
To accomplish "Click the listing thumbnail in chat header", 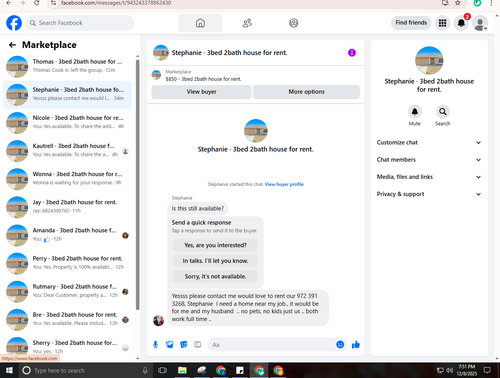I will click(x=161, y=53).
